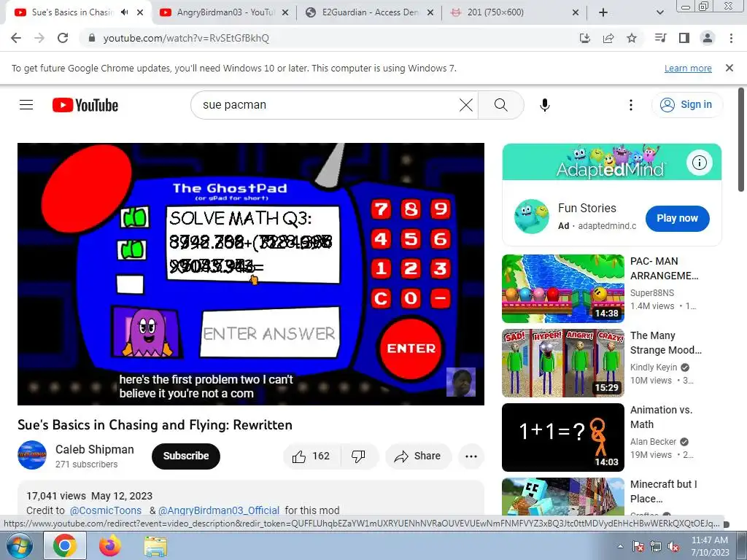Open the Minecraft but I Place thumbnail

[563, 496]
